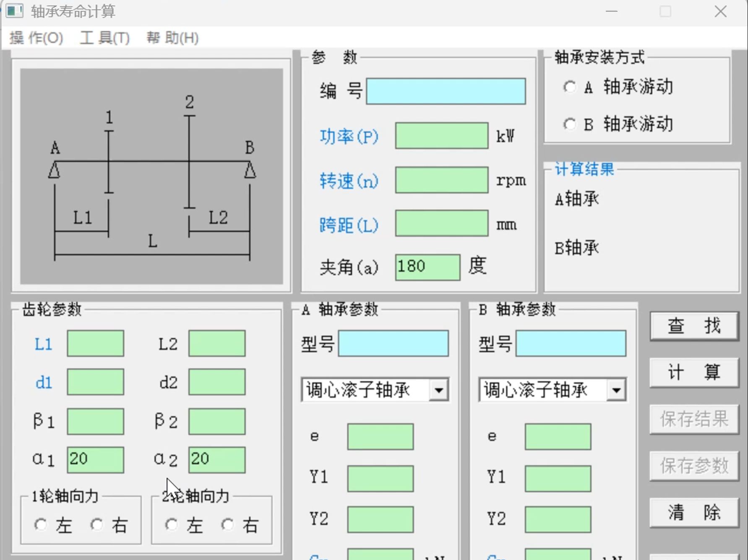The height and width of the screenshot is (560, 748).
Task: Click the 保存参数 button
Action: click(x=694, y=466)
